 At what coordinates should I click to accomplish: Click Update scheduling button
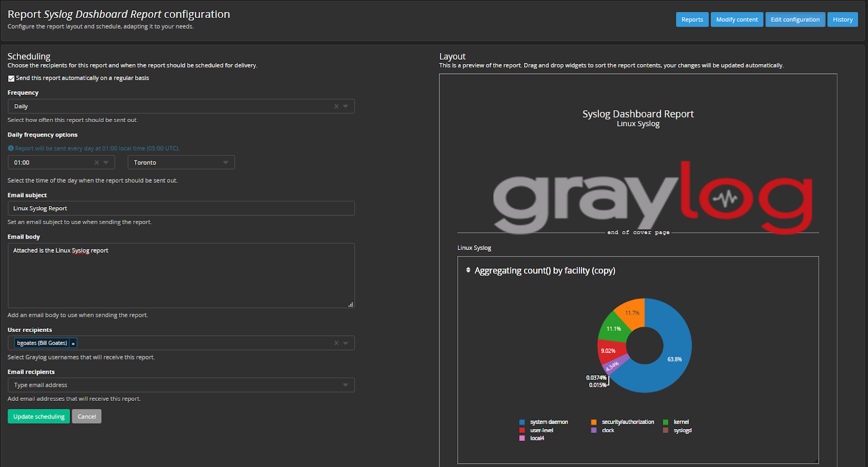pos(39,417)
